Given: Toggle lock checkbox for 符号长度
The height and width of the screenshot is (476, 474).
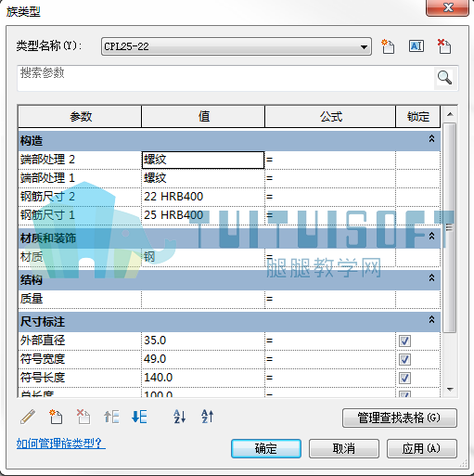Looking at the screenshot, I should (404, 379).
